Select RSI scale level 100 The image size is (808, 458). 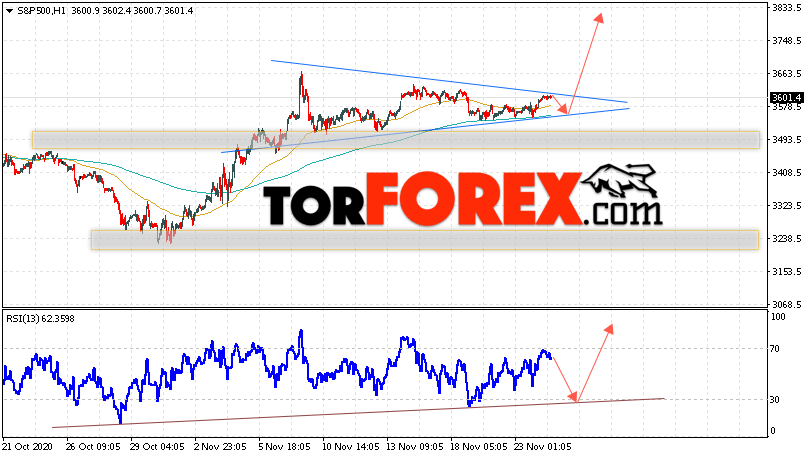point(778,317)
